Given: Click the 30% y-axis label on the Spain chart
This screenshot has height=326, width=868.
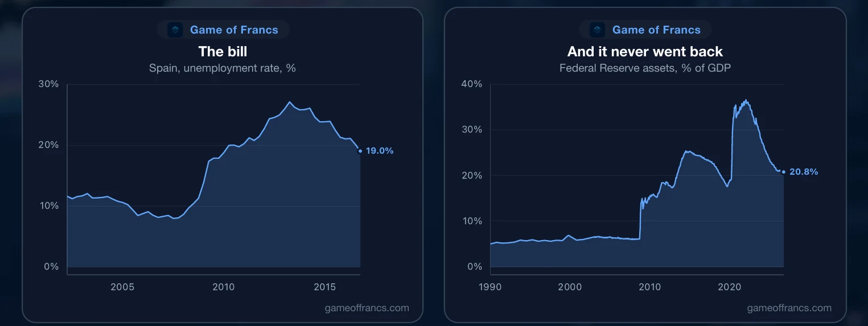Looking at the screenshot, I should [x=48, y=84].
